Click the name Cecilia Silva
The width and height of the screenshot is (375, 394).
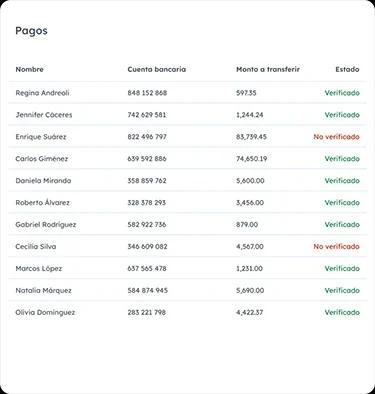tap(36, 247)
